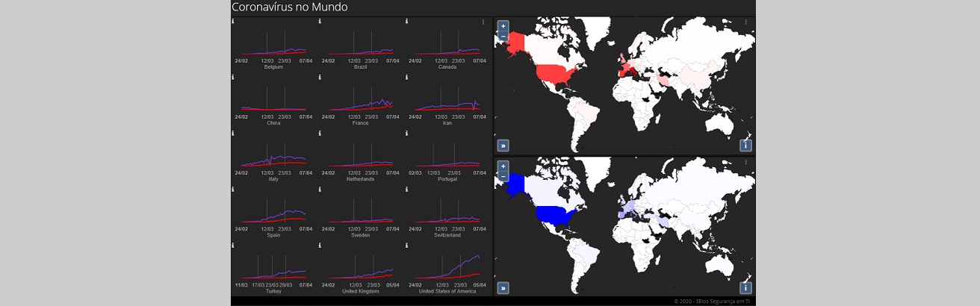Zoom out on the blue world map
The width and height of the screenshot is (980, 306).
pyautogui.click(x=503, y=177)
